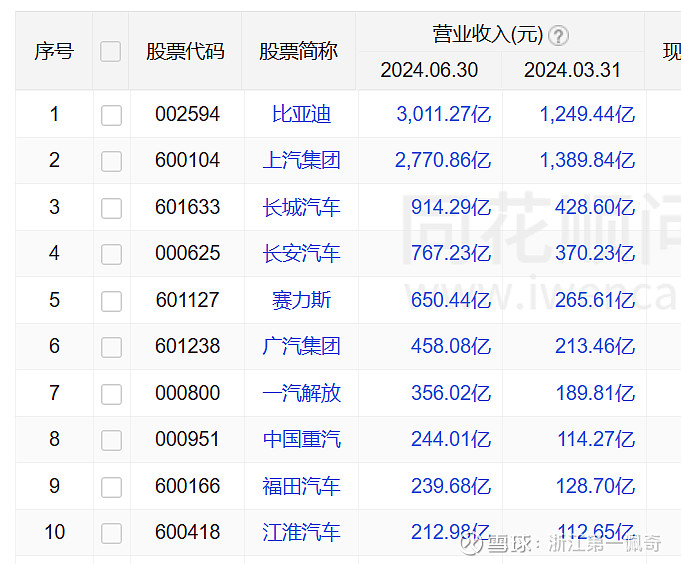Click the 914.29亿 revenue value
Viewport: 681px width, 564px height.
(451, 208)
